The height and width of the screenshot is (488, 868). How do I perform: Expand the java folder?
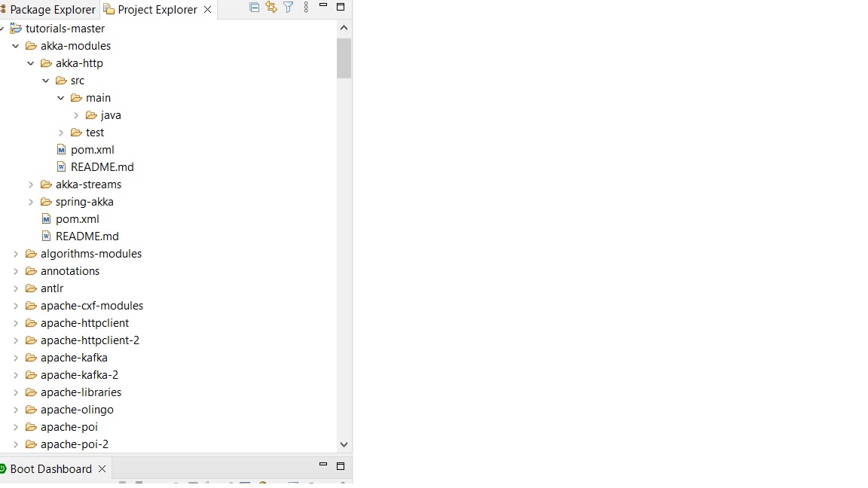[76, 115]
